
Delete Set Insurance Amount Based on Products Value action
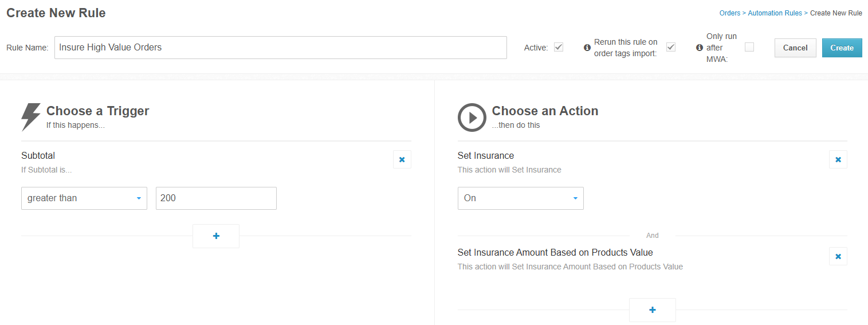tap(838, 256)
